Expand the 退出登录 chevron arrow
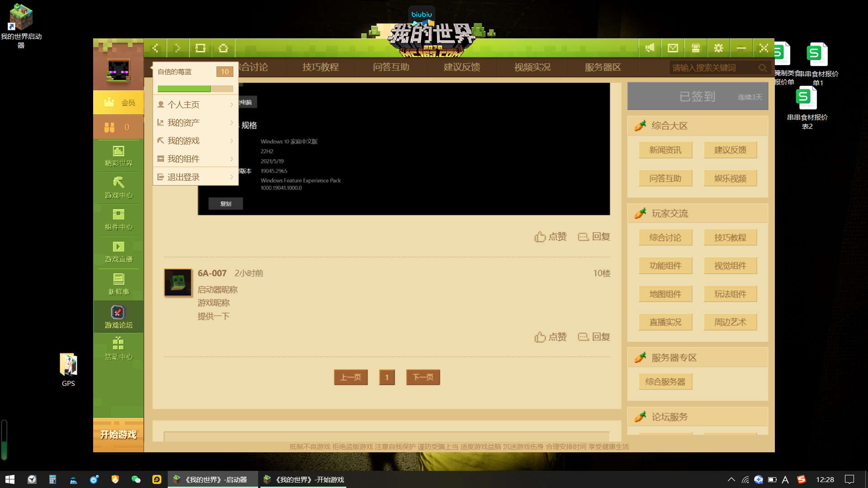 coord(231,177)
